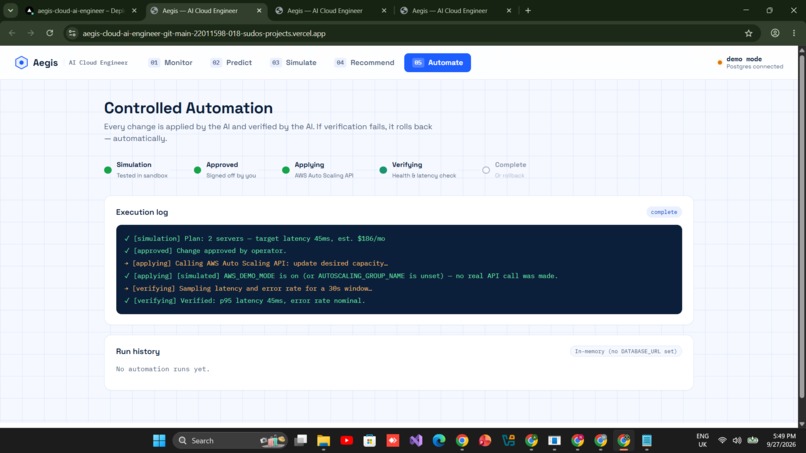Image resolution: width=806 pixels, height=453 pixels.
Task: Click the page vertical scrollbar
Action: (x=801, y=226)
